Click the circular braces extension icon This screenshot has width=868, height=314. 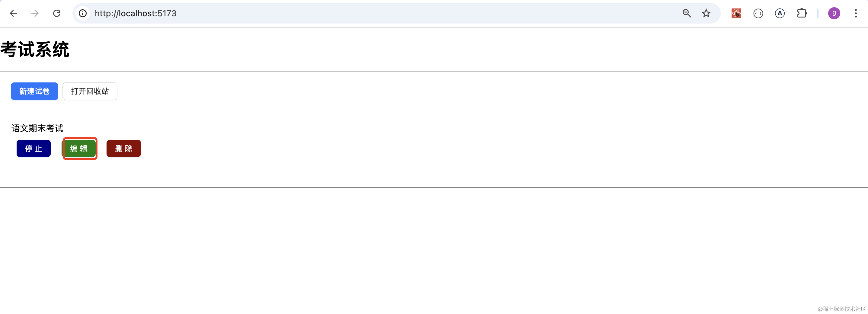click(758, 14)
